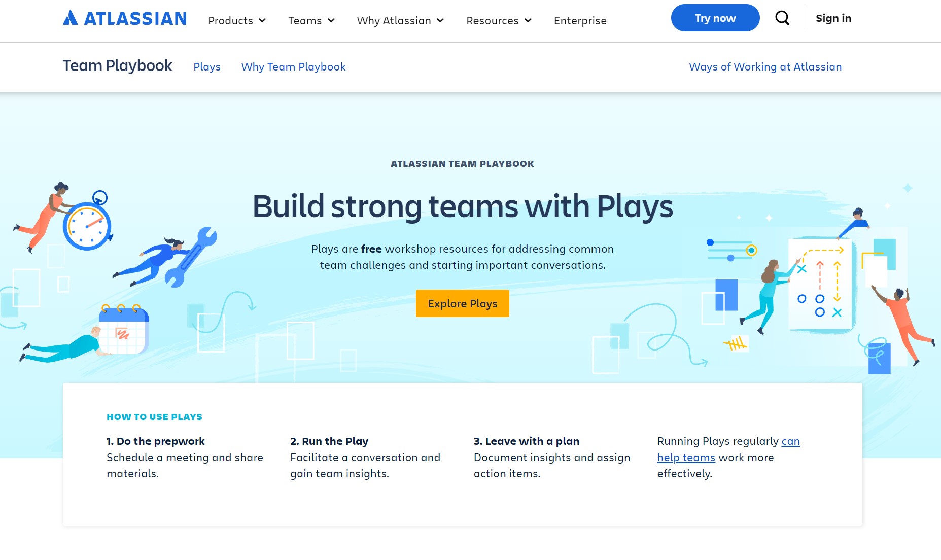941x560 pixels.
Task: Click the 'Build strong teams with Plays' heading
Action: [x=463, y=207]
